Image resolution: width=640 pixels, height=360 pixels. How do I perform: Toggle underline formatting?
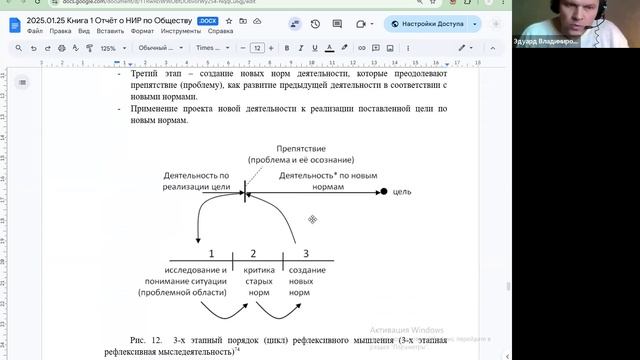pos(315,48)
